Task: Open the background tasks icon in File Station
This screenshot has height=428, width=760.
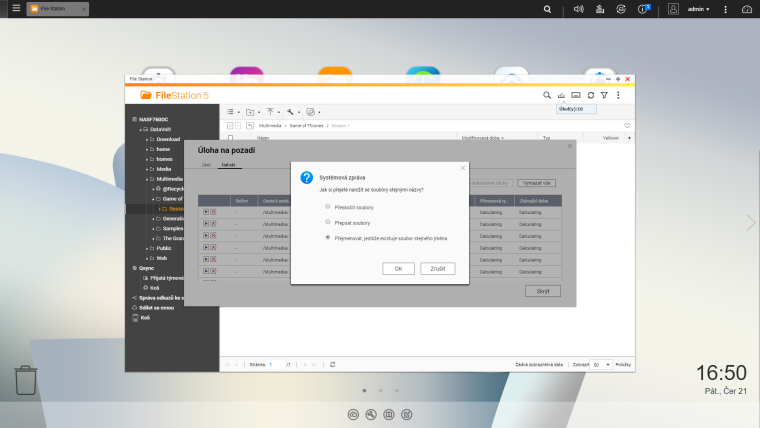Action: pyautogui.click(x=561, y=95)
